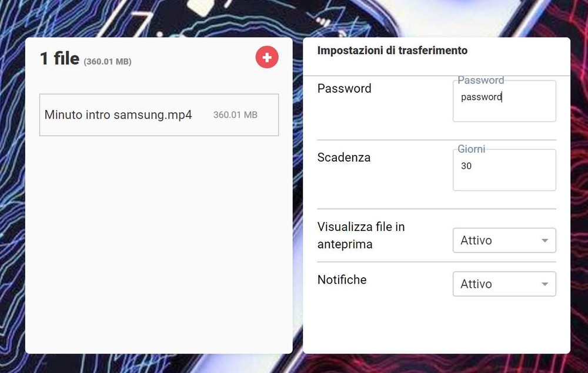Click the Visualizza file in anteprima label
The height and width of the screenshot is (373, 588).
(361, 236)
